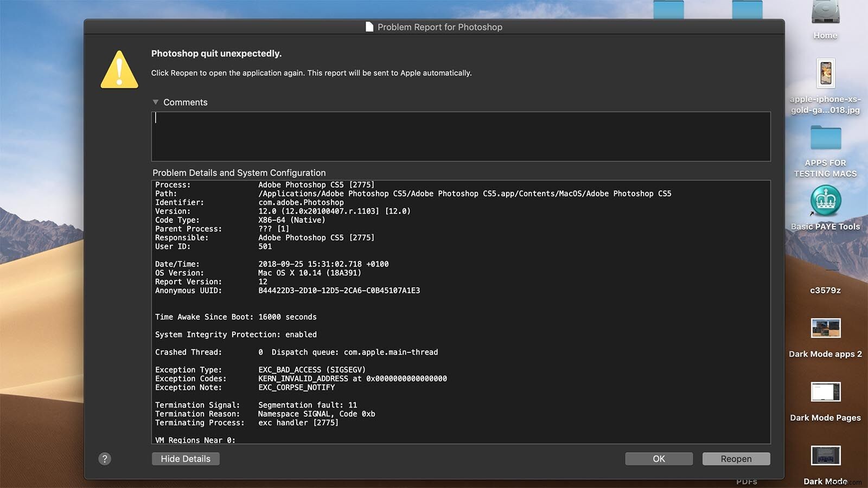Screen dimensions: 868x488
Task: Collapse the Comments section
Action: click(156, 102)
